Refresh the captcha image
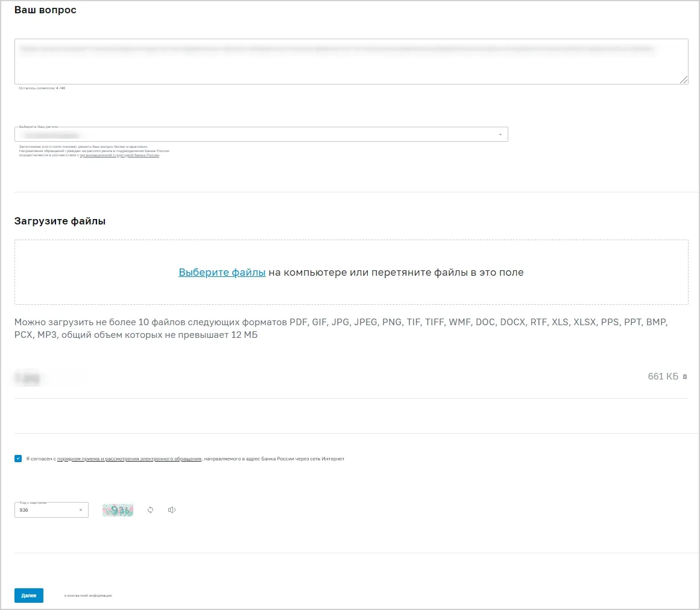700x610 pixels. pos(151,510)
